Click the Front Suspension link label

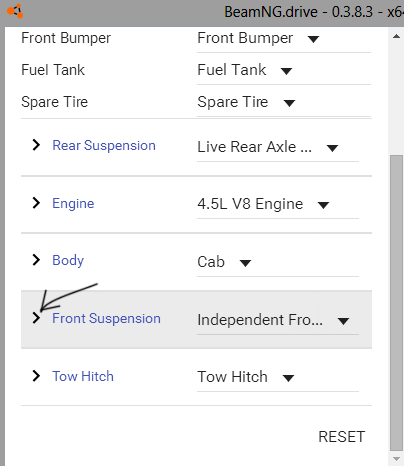(x=106, y=318)
